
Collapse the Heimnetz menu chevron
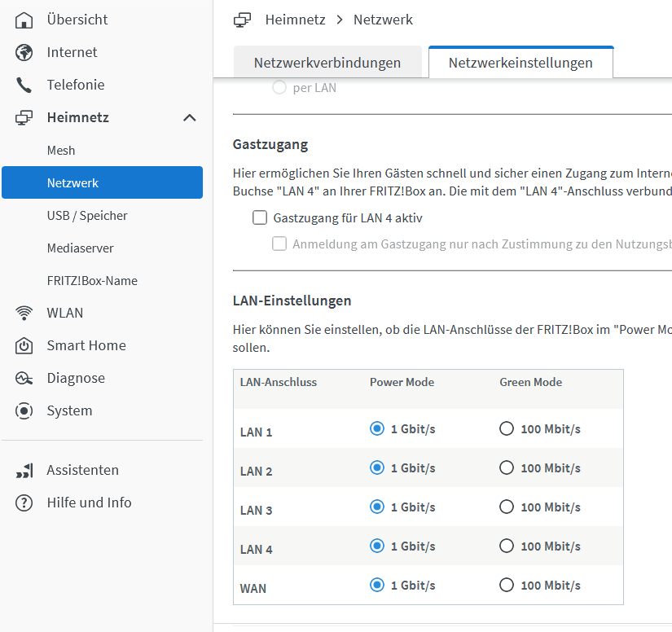click(190, 117)
